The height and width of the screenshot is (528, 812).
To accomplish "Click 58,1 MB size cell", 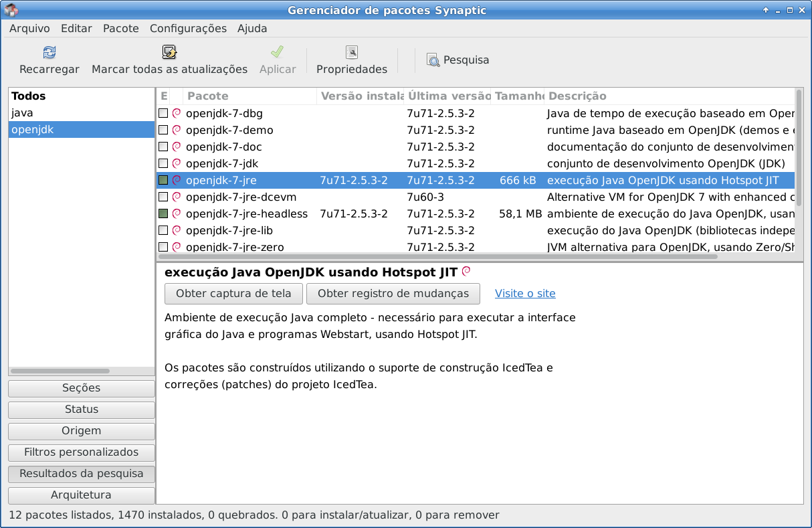I will pyautogui.click(x=520, y=213).
